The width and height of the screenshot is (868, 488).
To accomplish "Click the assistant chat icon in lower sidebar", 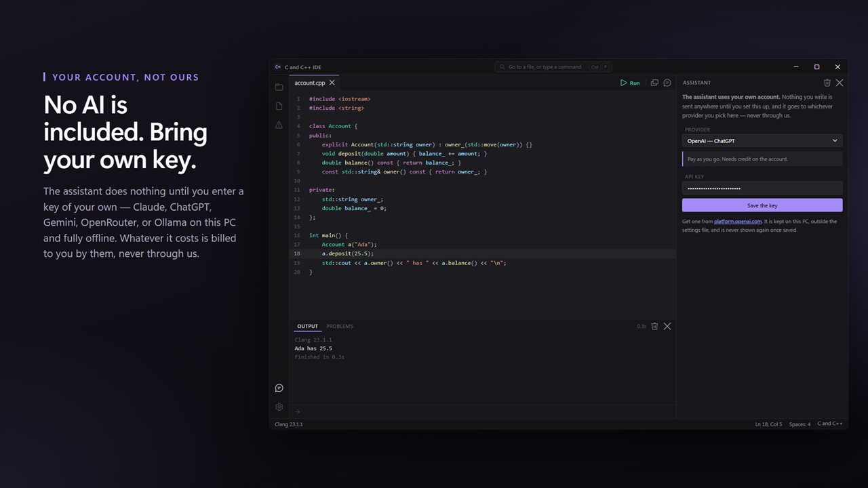I will coord(279,388).
